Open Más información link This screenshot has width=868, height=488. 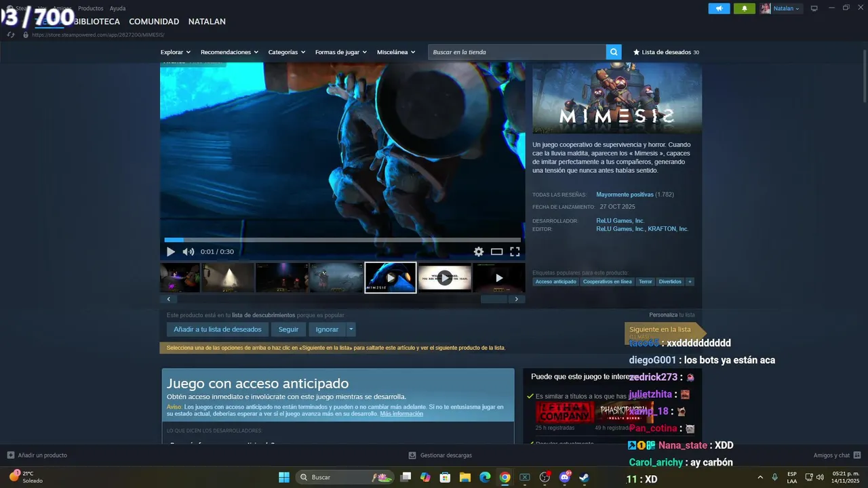pos(401,413)
